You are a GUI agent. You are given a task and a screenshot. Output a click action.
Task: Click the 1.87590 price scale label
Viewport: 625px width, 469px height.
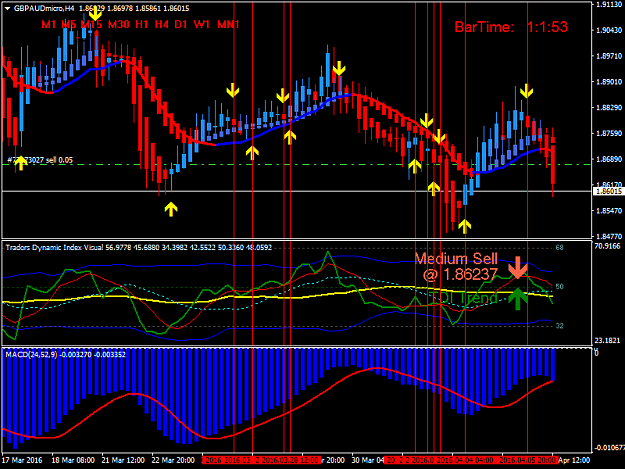point(609,133)
